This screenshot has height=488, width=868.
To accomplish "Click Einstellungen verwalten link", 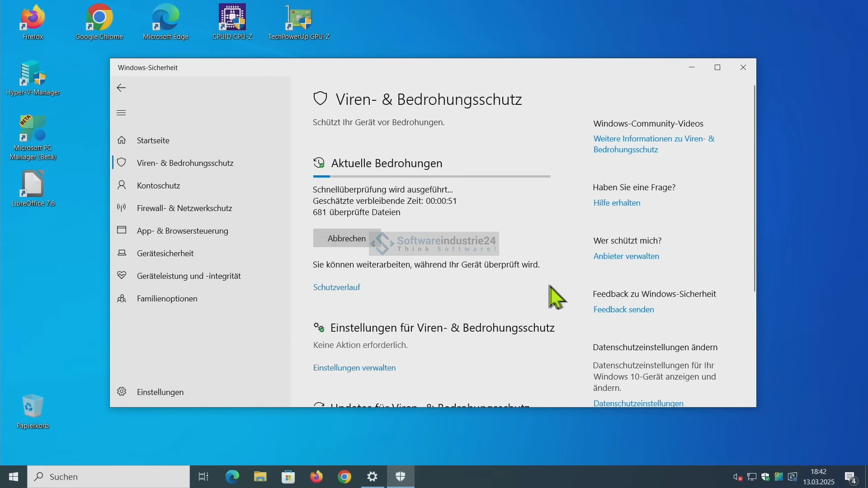I will [354, 368].
